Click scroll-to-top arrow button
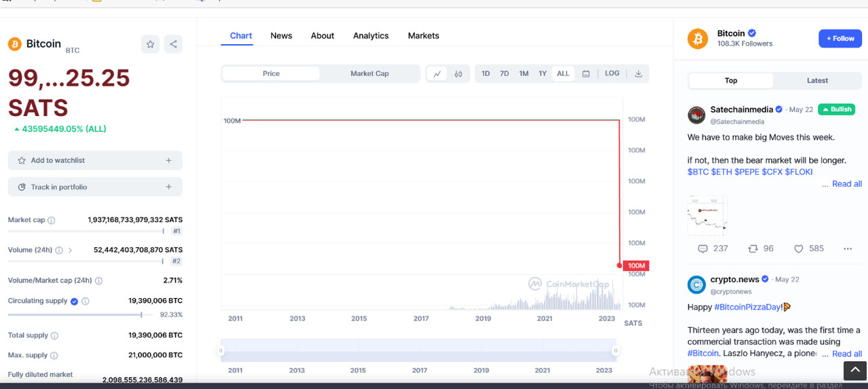The width and height of the screenshot is (868, 389). click(x=855, y=370)
